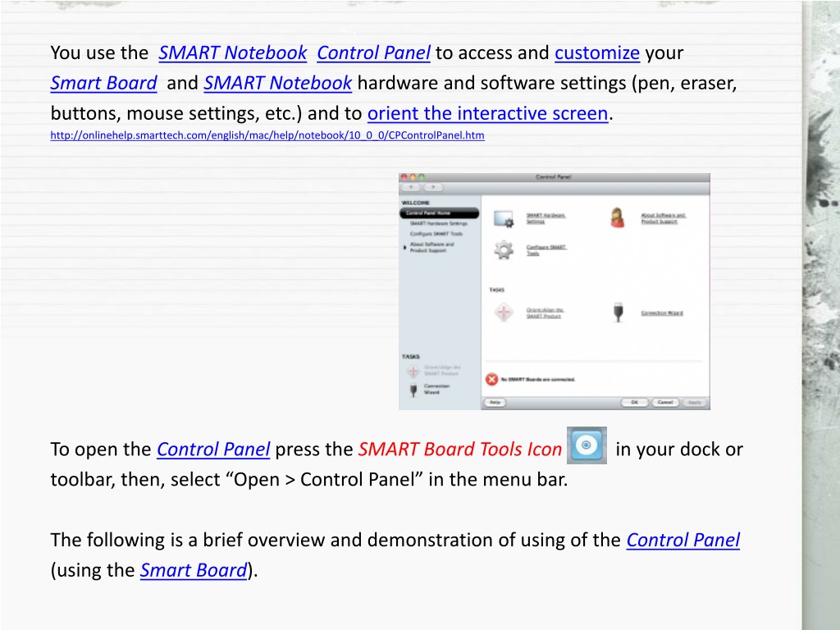Screen dimensions: 840x630
Task: Click the red error icon beside connection status
Action: click(x=492, y=379)
